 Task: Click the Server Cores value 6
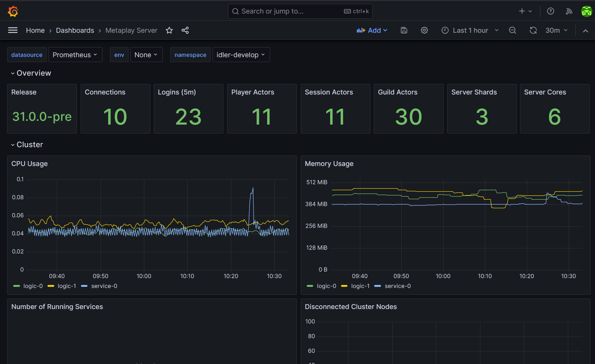pyautogui.click(x=554, y=117)
